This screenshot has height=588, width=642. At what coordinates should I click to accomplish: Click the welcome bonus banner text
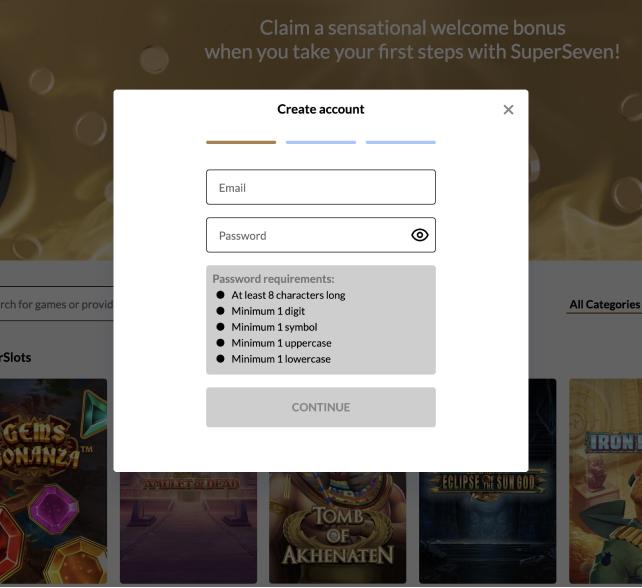(412, 40)
